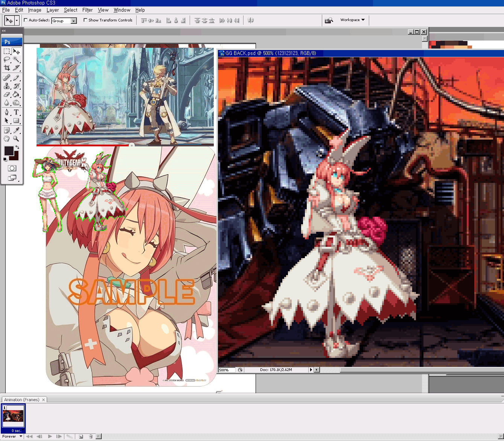Select the Eyedropper tool
Image resolution: width=504 pixels, height=441 pixels.
(16, 130)
